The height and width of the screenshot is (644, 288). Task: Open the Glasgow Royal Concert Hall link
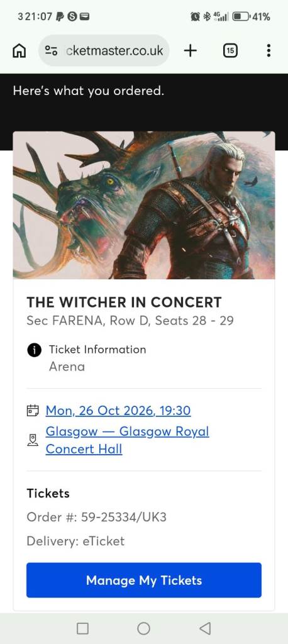pos(128,440)
